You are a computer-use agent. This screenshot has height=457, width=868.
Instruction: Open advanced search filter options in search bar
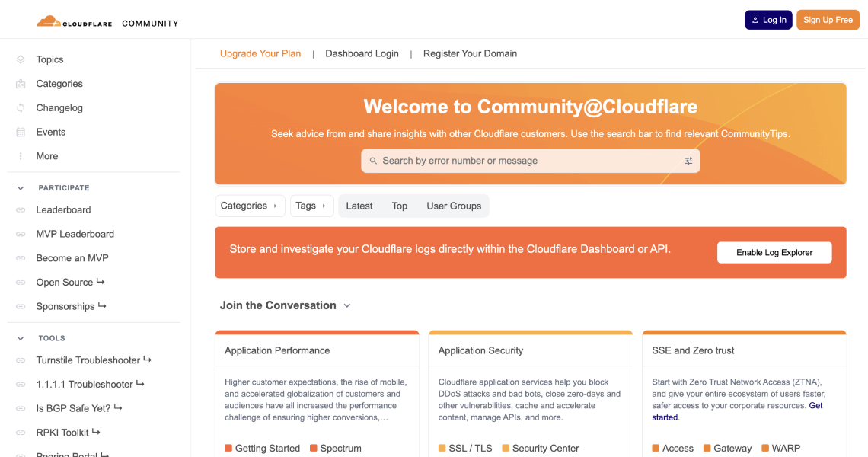click(x=688, y=161)
